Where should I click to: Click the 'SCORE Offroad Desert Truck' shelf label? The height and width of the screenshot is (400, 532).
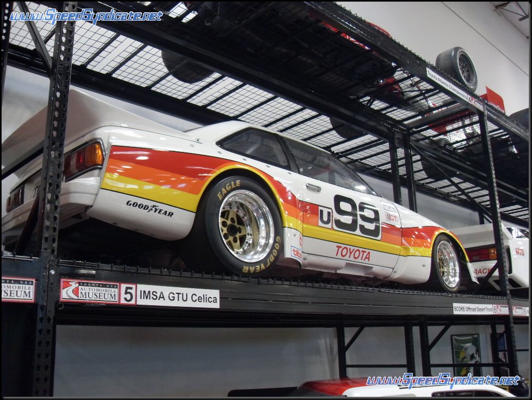tap(473, 309)
